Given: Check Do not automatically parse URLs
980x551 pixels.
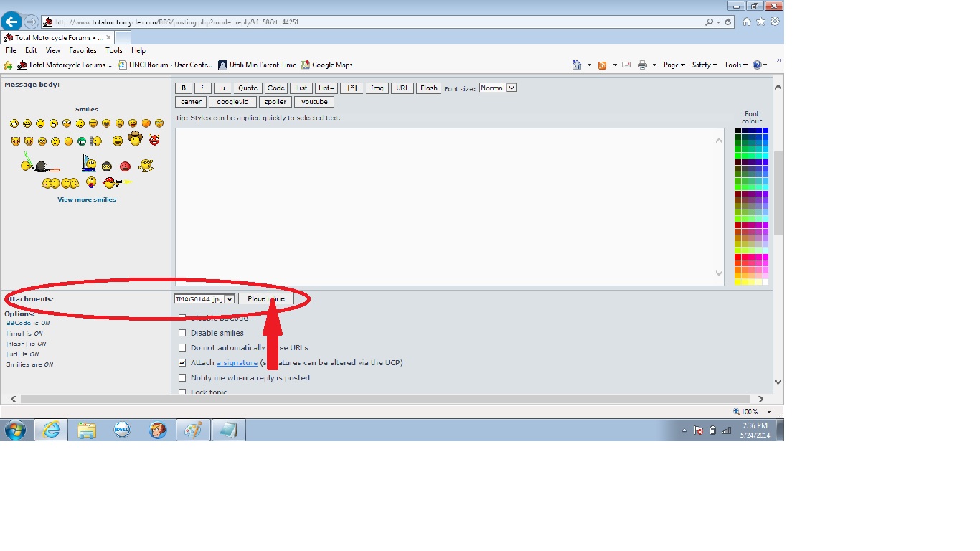Looking at the screenshot, I should 182,348.
